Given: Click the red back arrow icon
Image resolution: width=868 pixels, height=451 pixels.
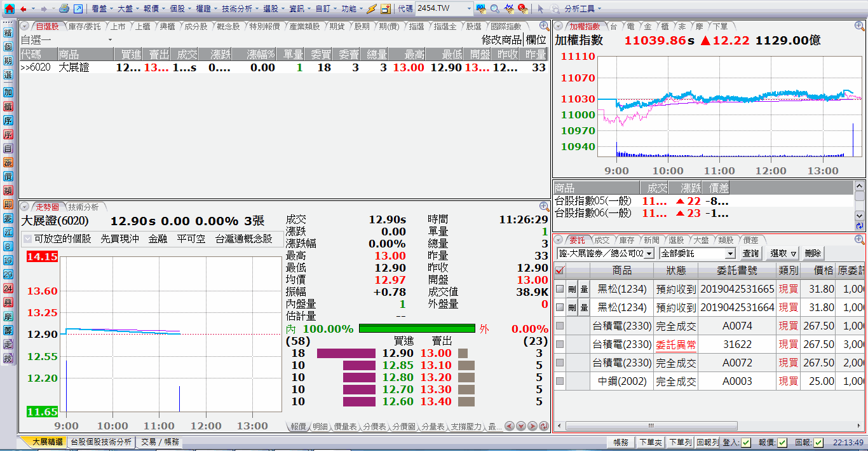Looking at the screenshot, I should click(x=24, y=9).
